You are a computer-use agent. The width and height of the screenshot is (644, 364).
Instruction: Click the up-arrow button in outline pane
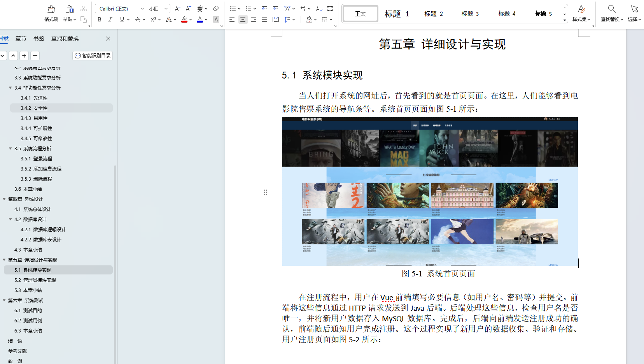[x=13, y=56]
